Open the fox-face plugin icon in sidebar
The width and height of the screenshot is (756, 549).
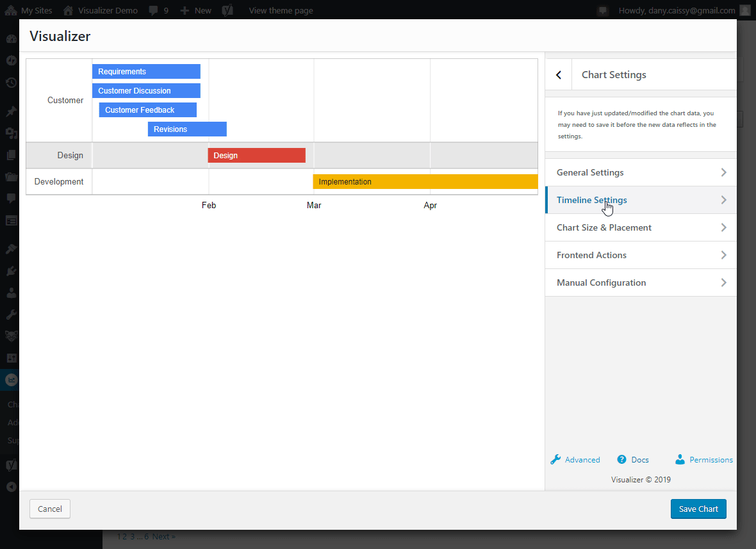pyautogui.click(x=11, y=336)
